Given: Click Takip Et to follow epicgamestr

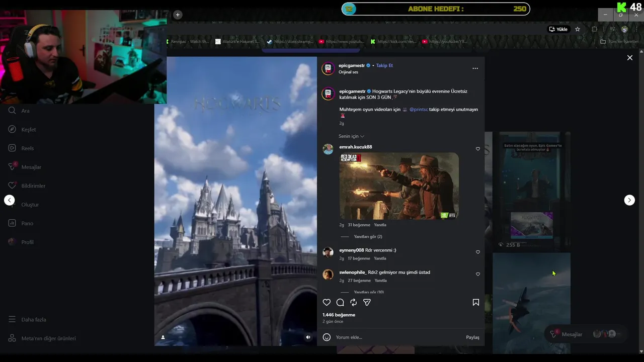Looking at the screenshot, I should (x=384, y=65).
